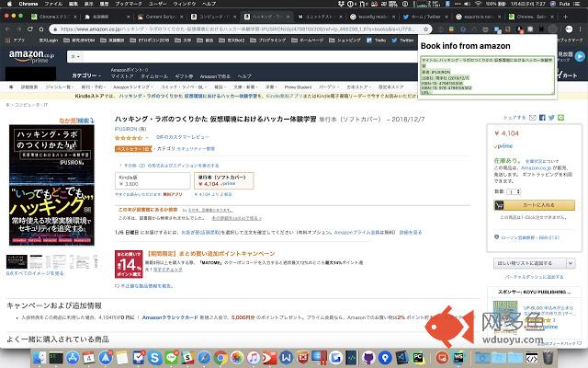The image size is (588, 368).
Task: Open WebStorm from the Dock
Action: [x=458, y=358]
